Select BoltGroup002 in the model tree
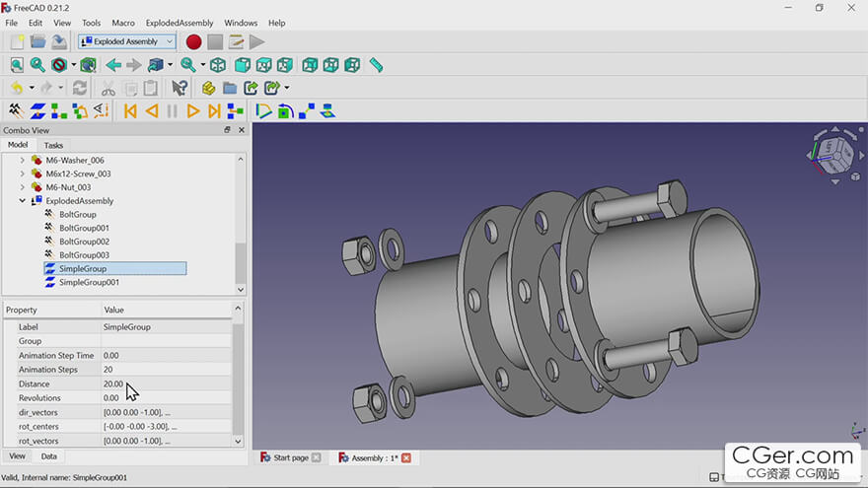The image size is (868, 488). [x=84, y=242]
